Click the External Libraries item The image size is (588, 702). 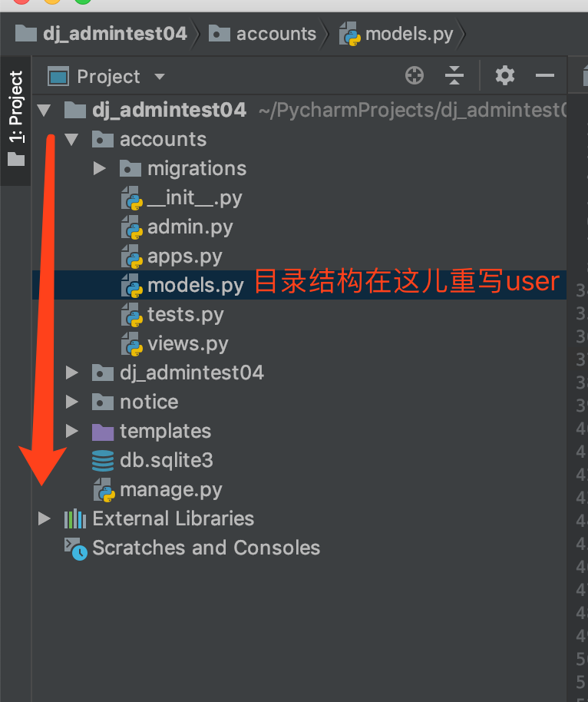pos(160,519)
